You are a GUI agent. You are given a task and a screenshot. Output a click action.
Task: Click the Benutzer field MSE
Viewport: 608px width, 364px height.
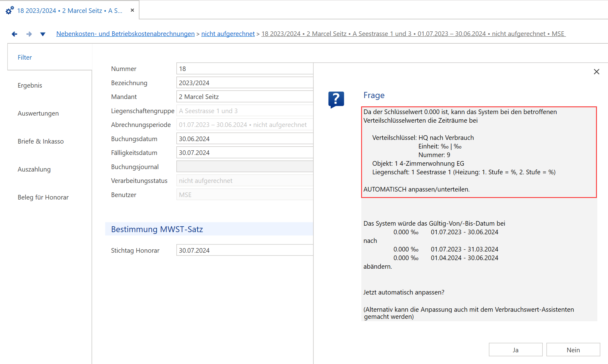[245, 195]
